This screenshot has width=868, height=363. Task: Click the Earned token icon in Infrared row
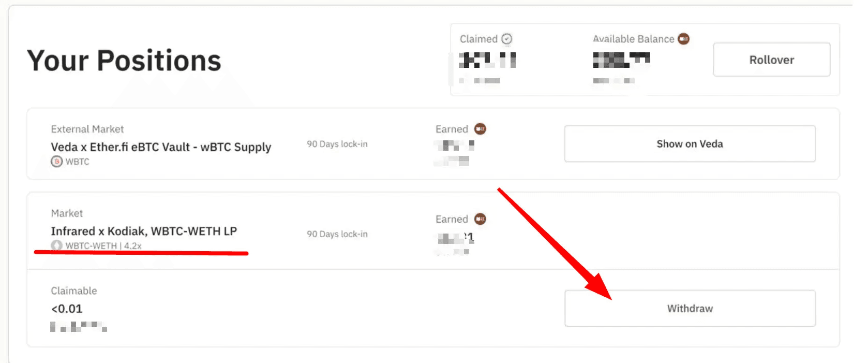(480, 219)
